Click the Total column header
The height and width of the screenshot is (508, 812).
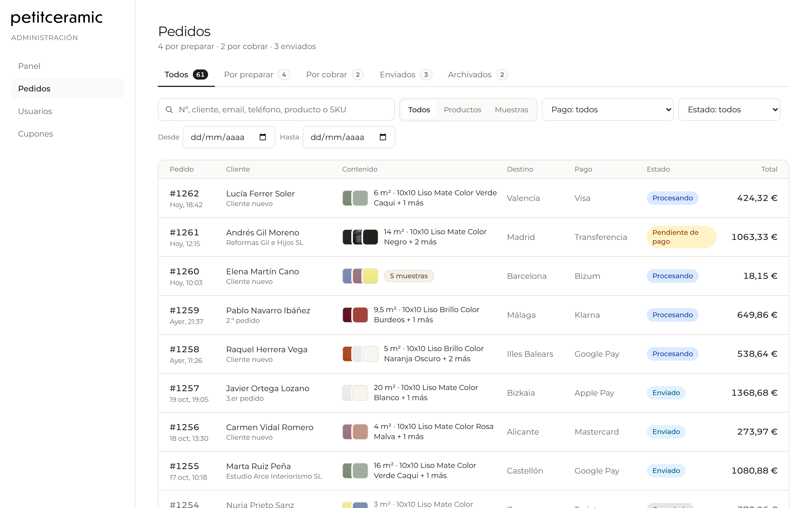coord(769,169)
